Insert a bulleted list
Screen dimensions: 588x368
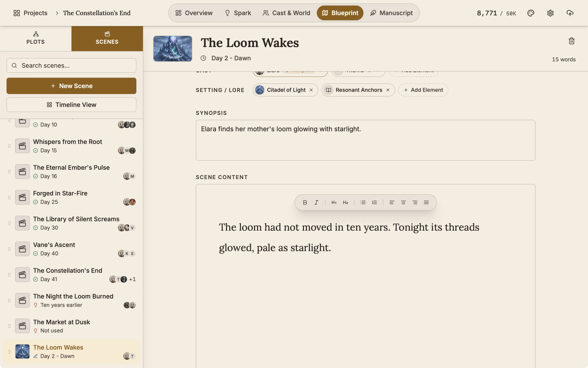pos(363,202)
